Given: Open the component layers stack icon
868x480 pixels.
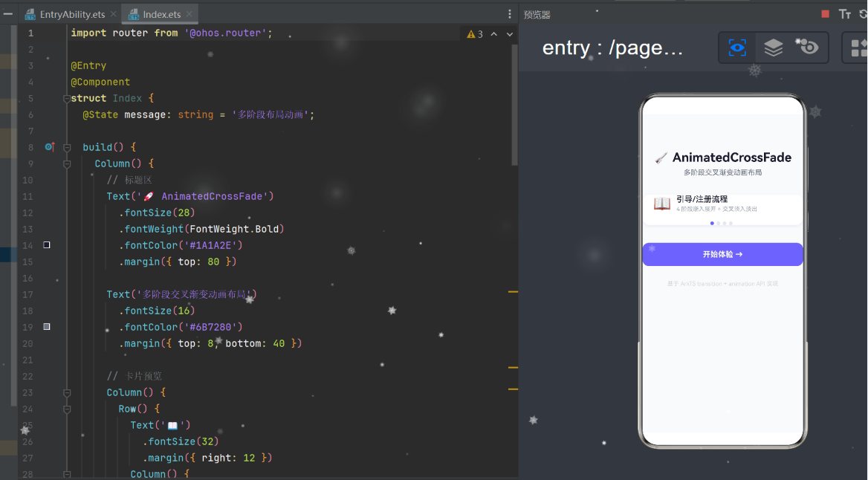Looking at the screenshot, I should point(774,48).
